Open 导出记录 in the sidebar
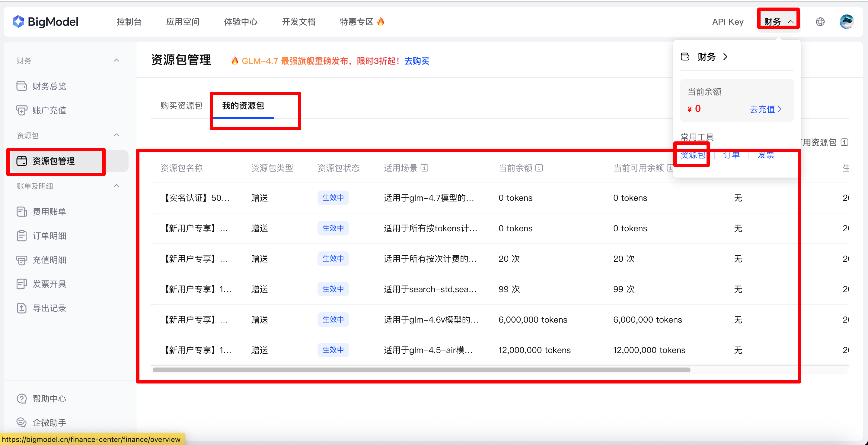The width and height of the screenshot is (868, 445). coord(49,308)
